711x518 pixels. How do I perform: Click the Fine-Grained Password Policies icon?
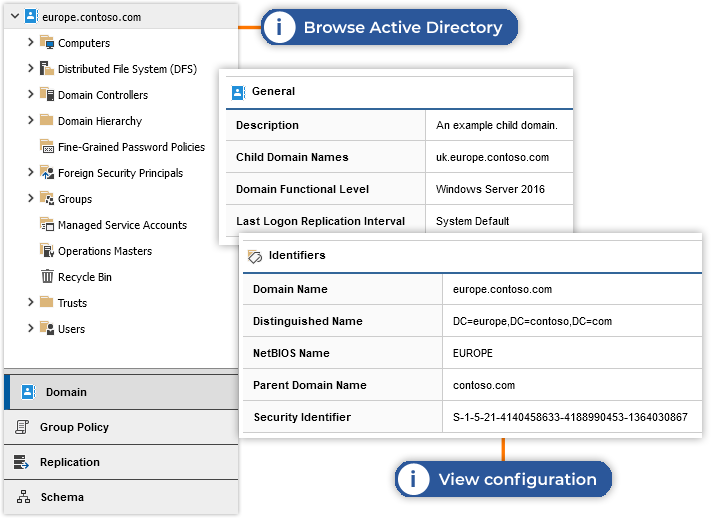(47, 147)
